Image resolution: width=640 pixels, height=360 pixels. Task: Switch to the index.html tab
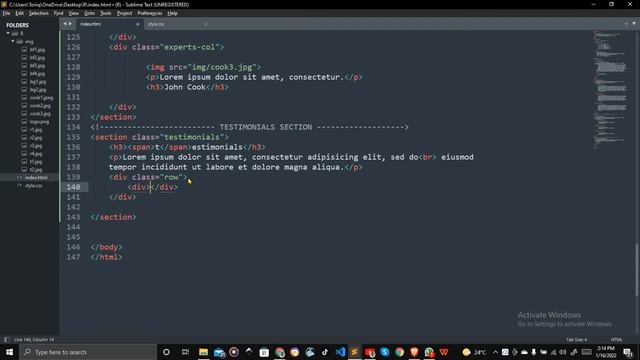click(109, 24)
